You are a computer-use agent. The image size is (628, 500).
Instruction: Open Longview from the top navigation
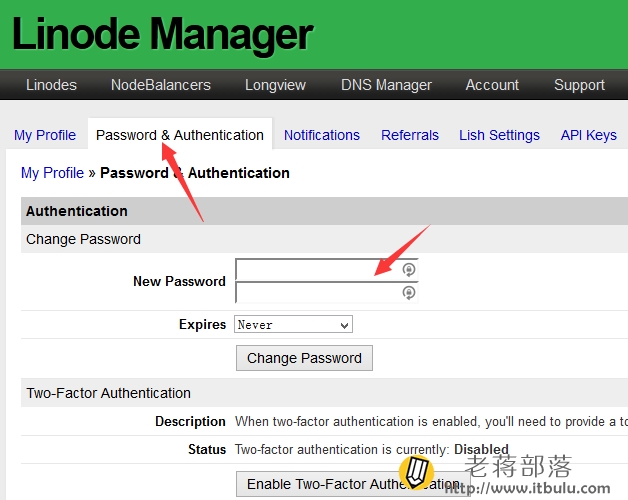click(x=276, y=85)
